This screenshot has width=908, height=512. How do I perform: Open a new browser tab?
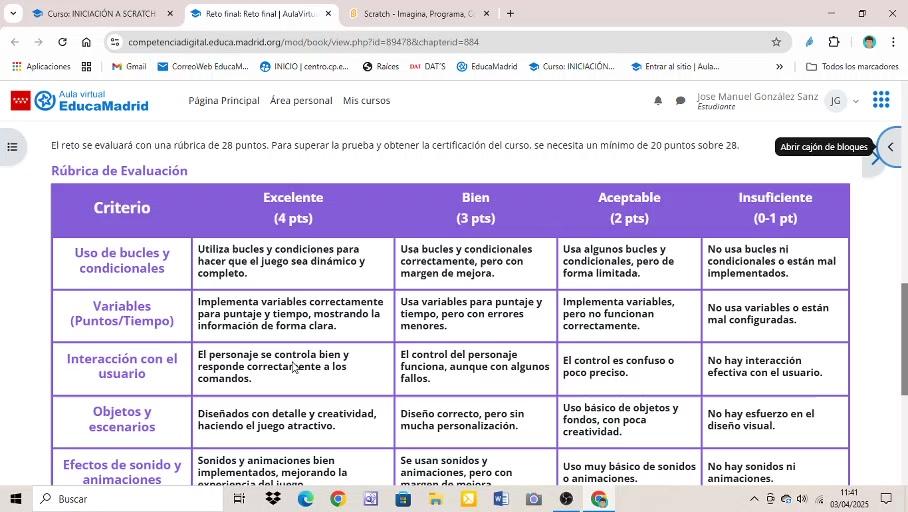(510, 13)
